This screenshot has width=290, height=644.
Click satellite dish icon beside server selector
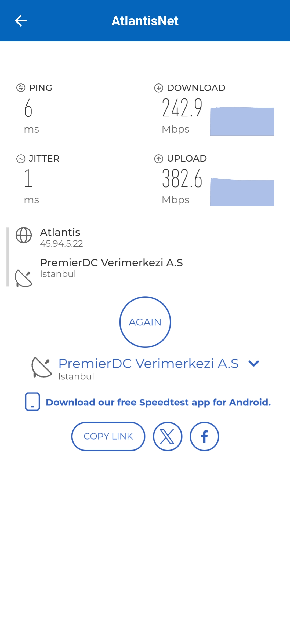(42, 367)
